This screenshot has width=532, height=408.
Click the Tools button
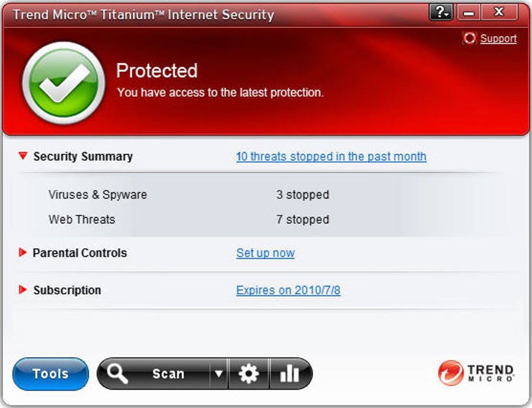51,374
